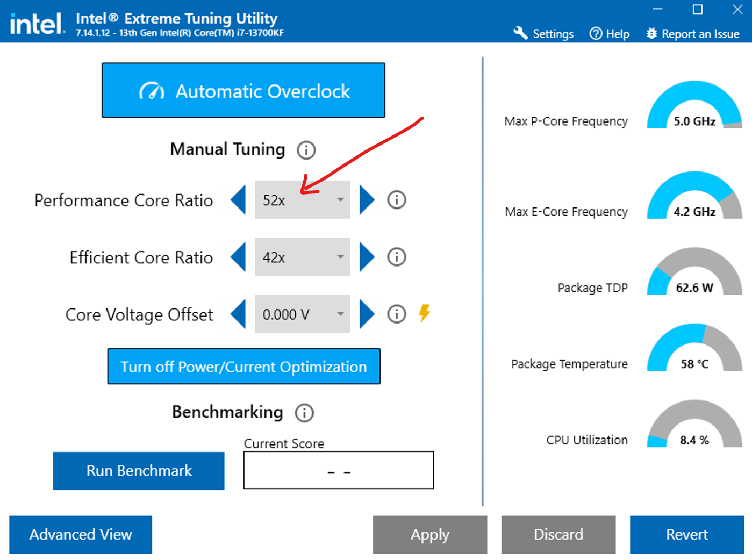The image size is (752, 560).
Task: Click the Intel logo
Action: click(37, 24)
